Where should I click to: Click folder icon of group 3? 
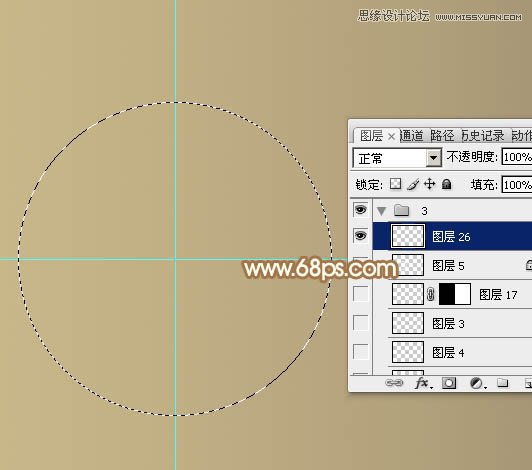[402, 210]
